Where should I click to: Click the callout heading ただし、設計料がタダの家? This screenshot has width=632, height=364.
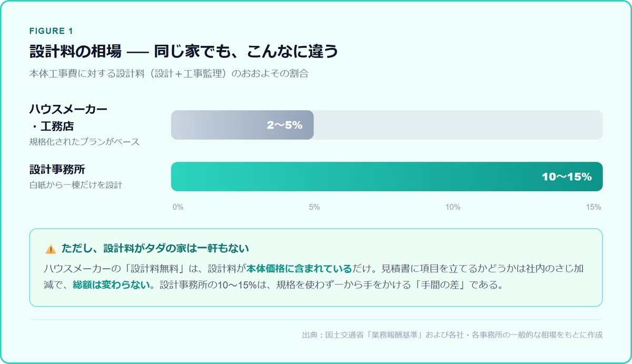[x=155, y=248]
